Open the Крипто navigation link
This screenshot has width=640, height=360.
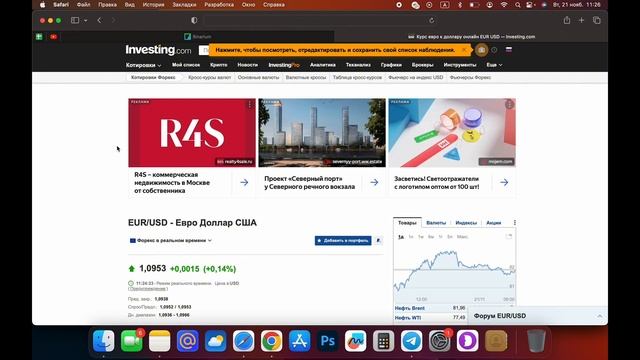pyautogui.click(x=218, y=65)
